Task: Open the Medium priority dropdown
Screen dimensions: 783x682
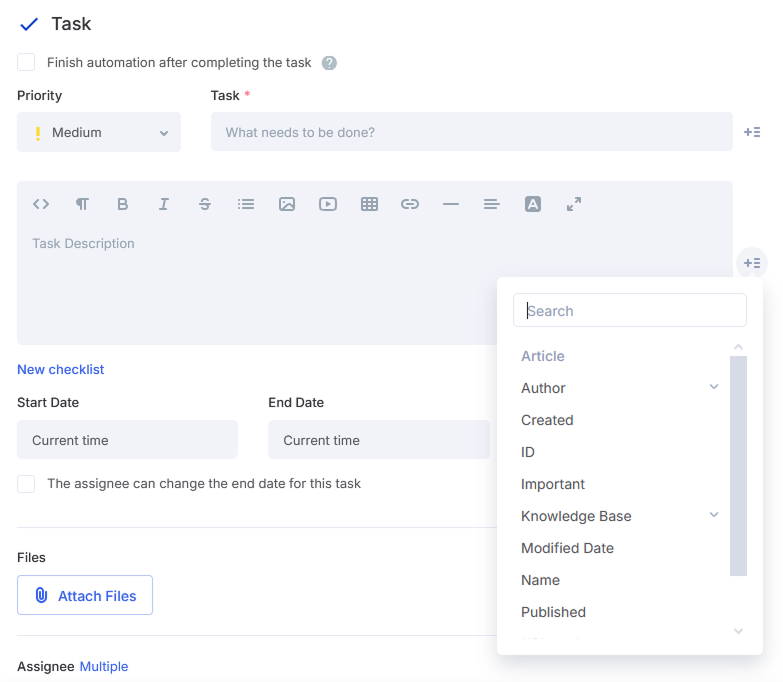Action: click(99, 132)
